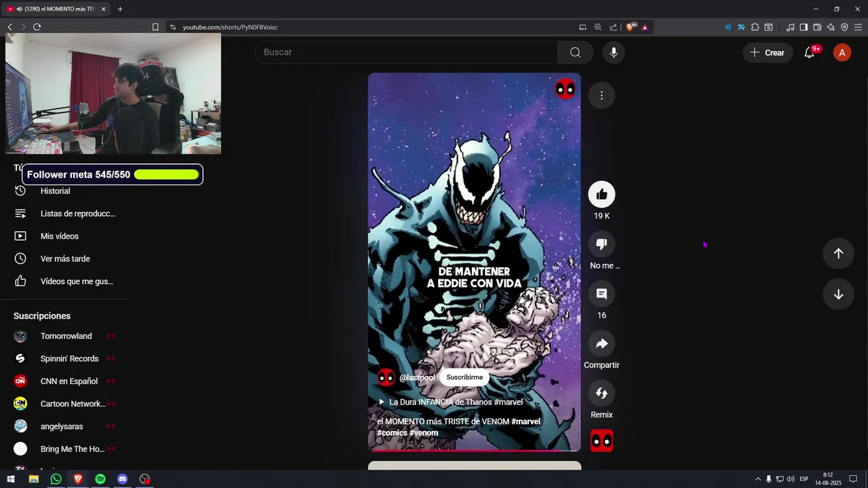Screen dimensions: 868x488
Task: Click the ESP language indicator in taskbar
Action: point(804,479)
